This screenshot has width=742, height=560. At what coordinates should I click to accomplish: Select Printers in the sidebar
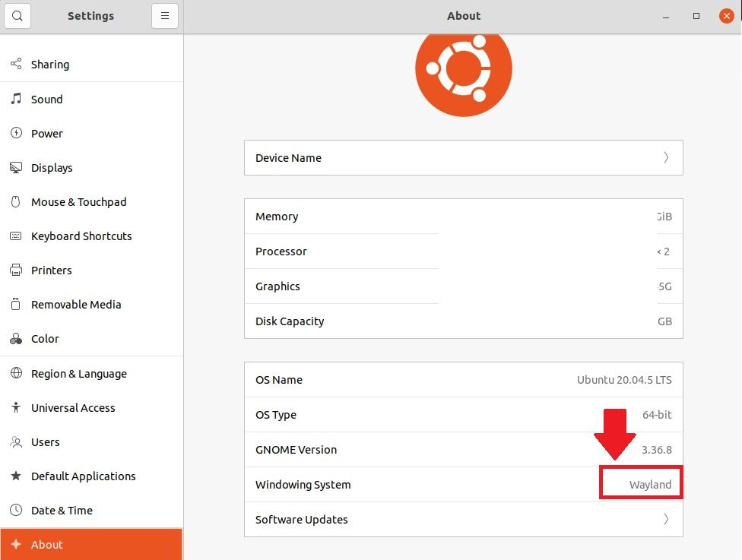91,270
